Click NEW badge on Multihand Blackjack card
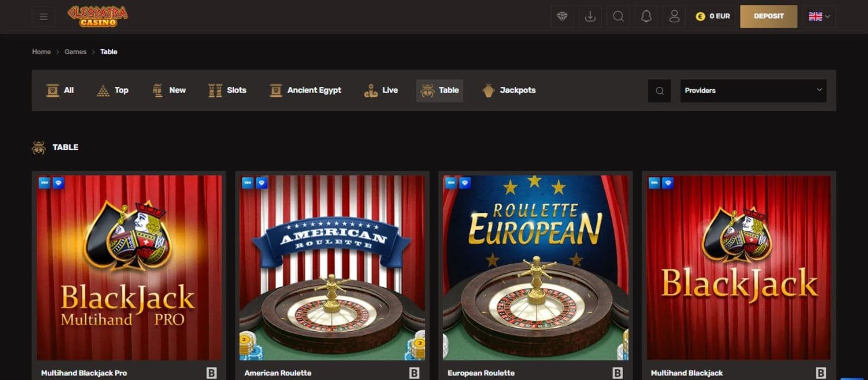The height and width of the screenshot is (380, 868). point(654,183)
